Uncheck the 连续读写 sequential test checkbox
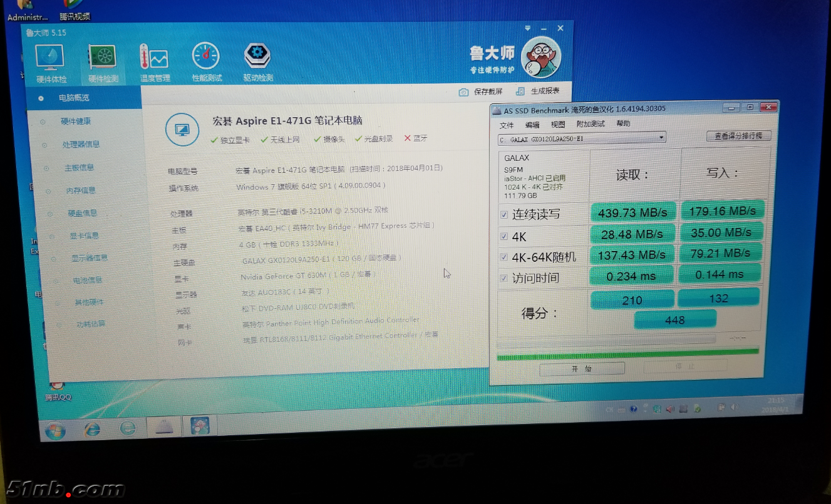 pyautogui.click(x=504, y=215)
